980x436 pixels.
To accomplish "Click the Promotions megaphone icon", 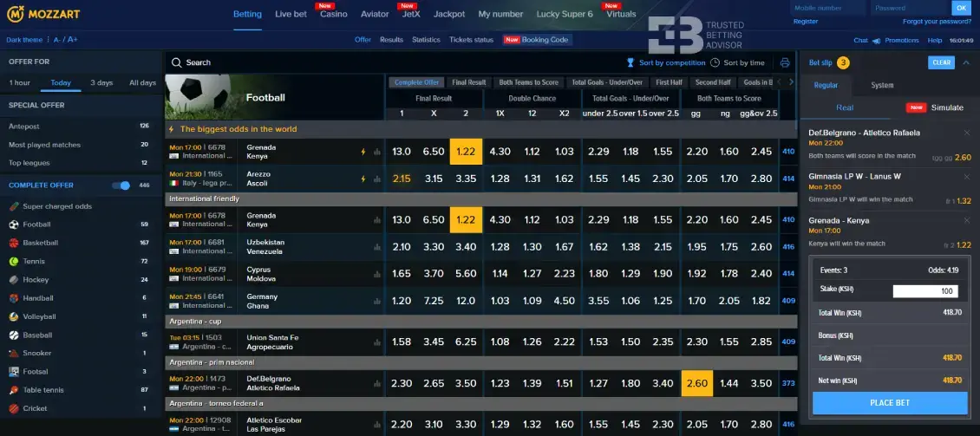I will (878, 40).
